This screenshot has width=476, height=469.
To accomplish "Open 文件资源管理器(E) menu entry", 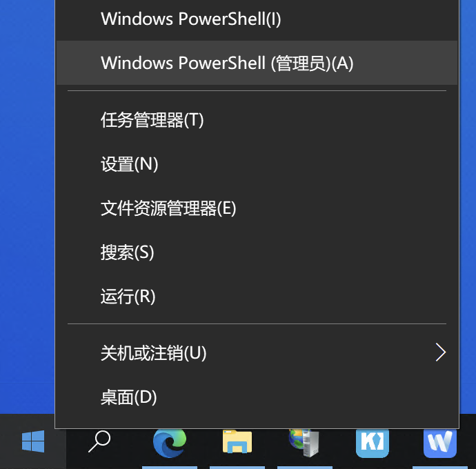I will pos(257,208).
